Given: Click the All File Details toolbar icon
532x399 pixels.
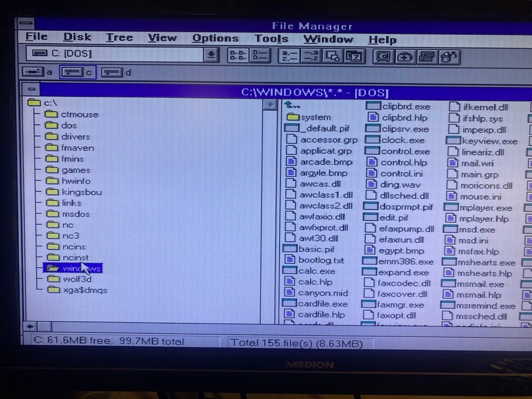Looking at the screenshot, I should point(260,55).
